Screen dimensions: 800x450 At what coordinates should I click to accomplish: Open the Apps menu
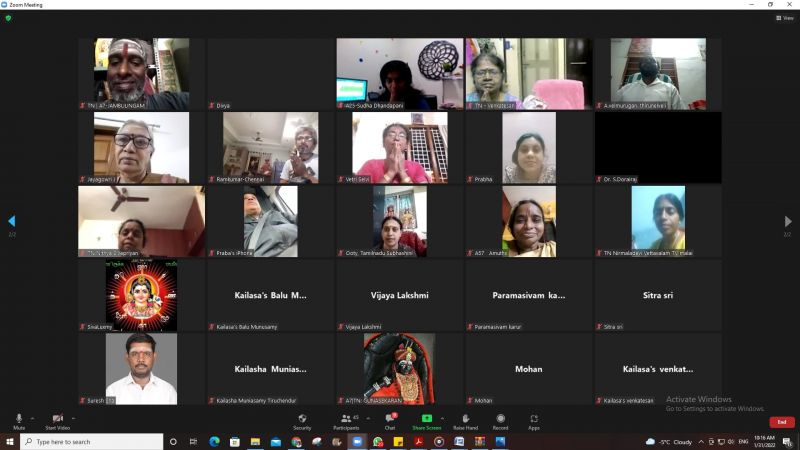coord(534,420)
